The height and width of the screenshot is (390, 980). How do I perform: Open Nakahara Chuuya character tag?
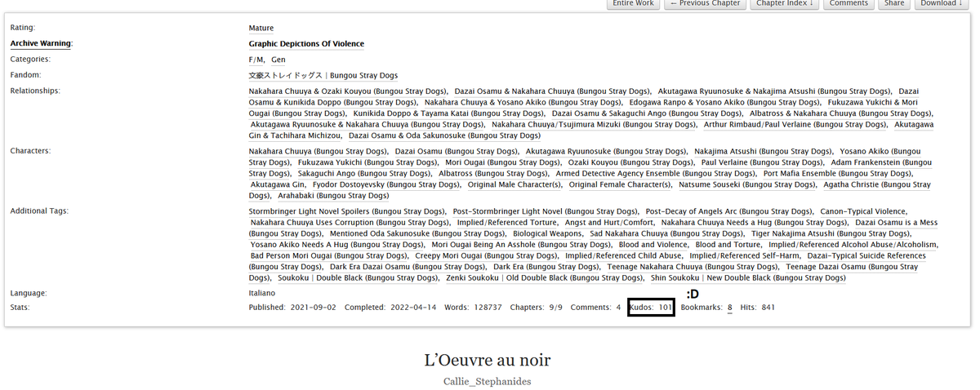click(318, 152)
